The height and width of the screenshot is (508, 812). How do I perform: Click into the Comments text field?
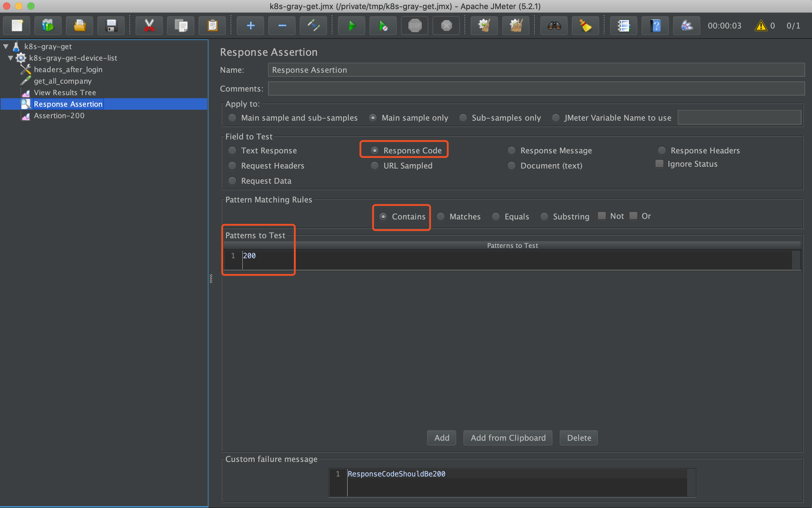coord(536,89)
